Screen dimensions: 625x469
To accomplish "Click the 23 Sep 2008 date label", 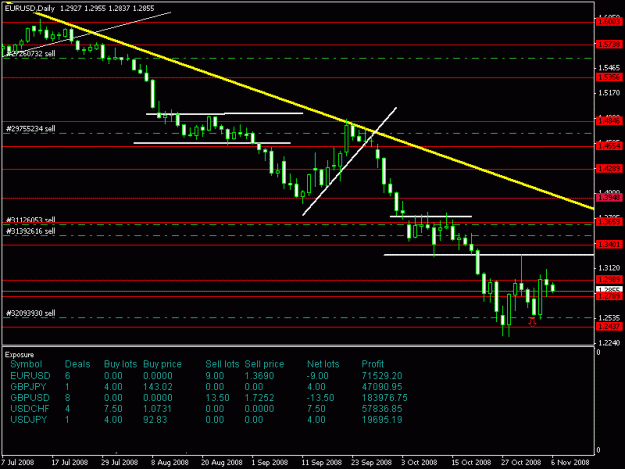I will pyautogui.click(x=371, y=462).
